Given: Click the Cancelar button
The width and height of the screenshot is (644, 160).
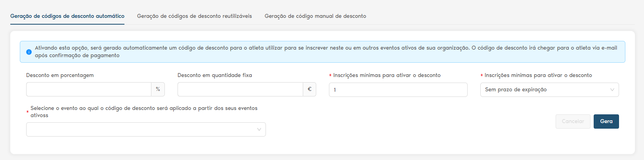Looking at the screenshot, I should click(x=573, y=121).
